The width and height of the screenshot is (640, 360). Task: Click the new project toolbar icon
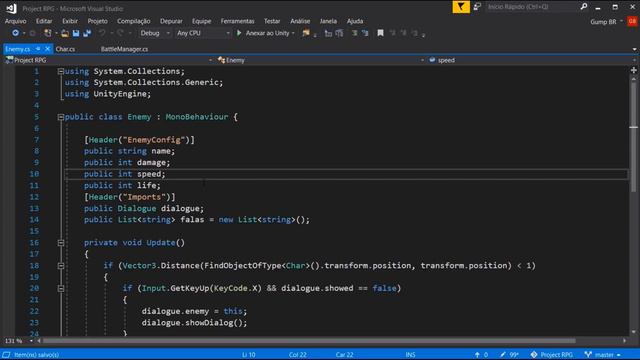pyautogui.click(x=48, y=33)
